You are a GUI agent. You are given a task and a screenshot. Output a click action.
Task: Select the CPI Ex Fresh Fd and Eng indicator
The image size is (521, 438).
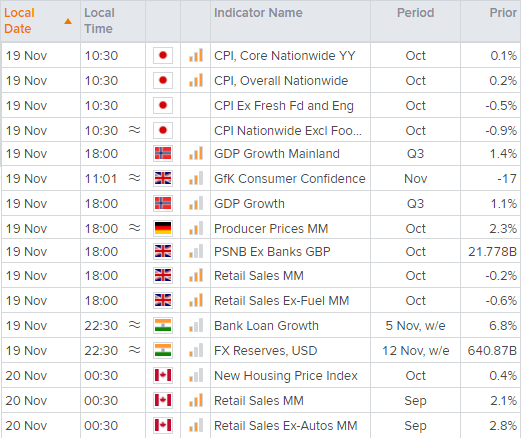(283, 105)
